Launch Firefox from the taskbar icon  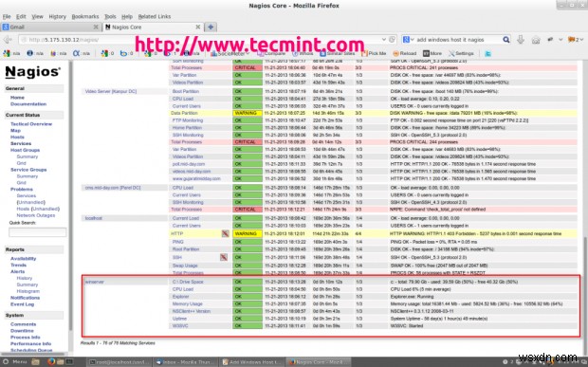51,361
